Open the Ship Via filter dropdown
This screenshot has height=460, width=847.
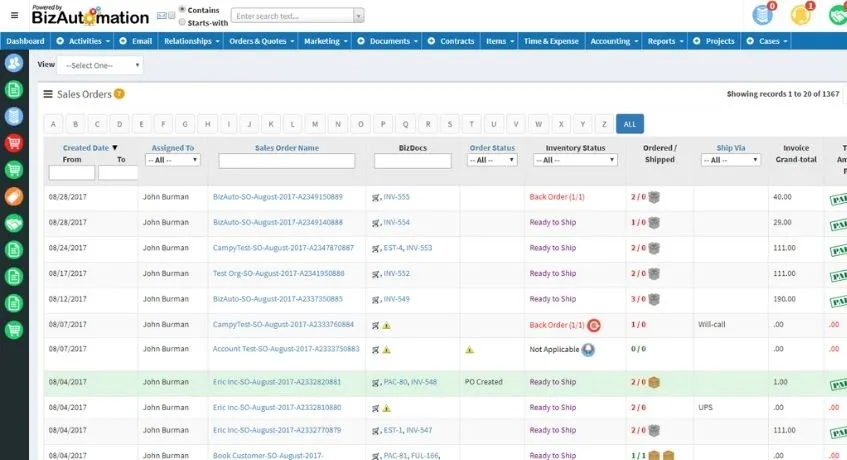pos(731,160)
